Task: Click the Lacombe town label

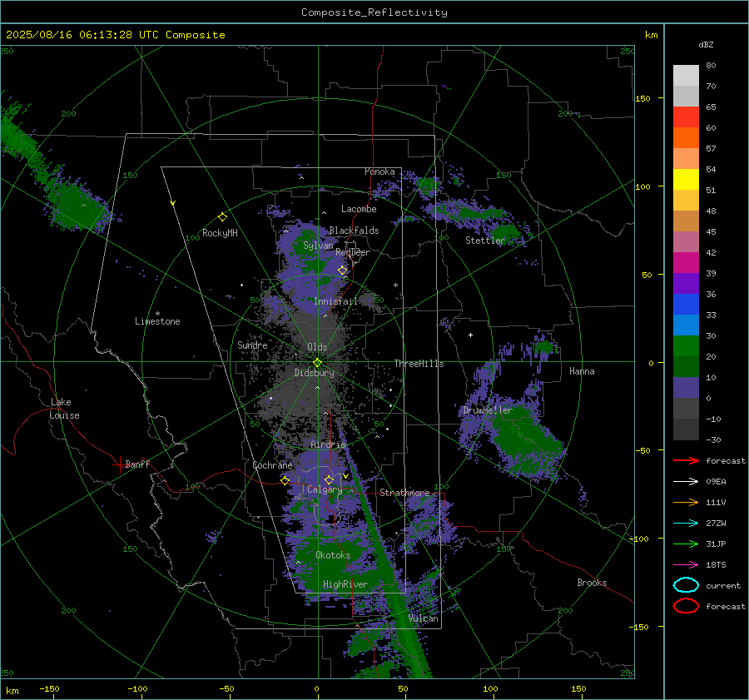Action: [359, 209]
